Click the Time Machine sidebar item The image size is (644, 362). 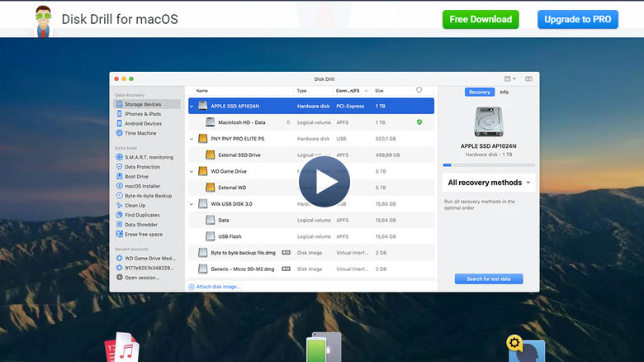coord(140,133)
